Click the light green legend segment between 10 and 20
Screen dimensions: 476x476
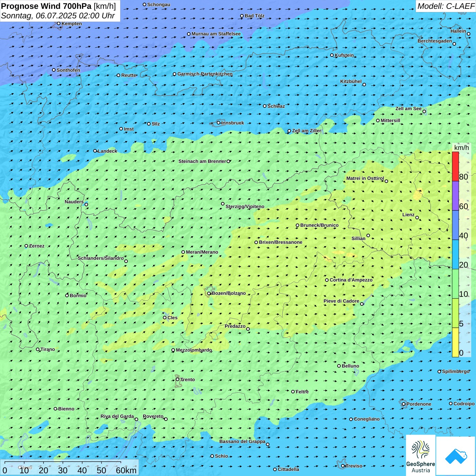click(x=455, y=284)
